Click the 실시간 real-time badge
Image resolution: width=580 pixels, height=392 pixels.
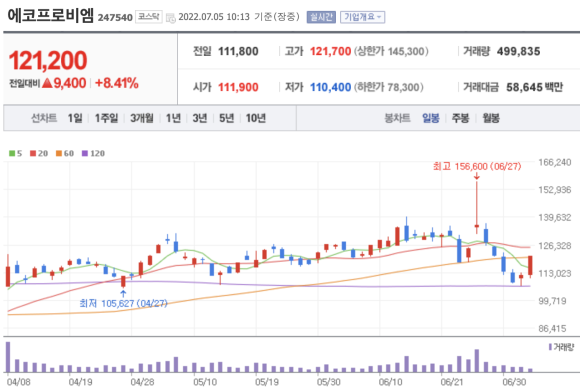tap(321, 17)
